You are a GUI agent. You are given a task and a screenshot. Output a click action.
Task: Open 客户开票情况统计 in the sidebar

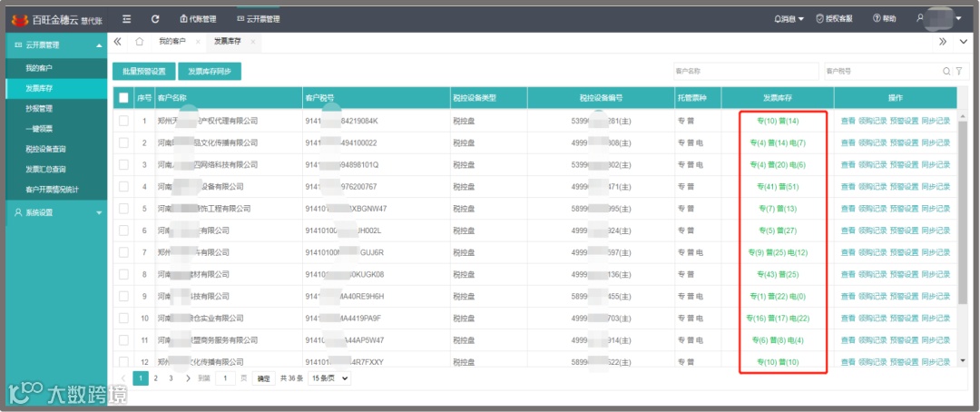tap(53, 189)
